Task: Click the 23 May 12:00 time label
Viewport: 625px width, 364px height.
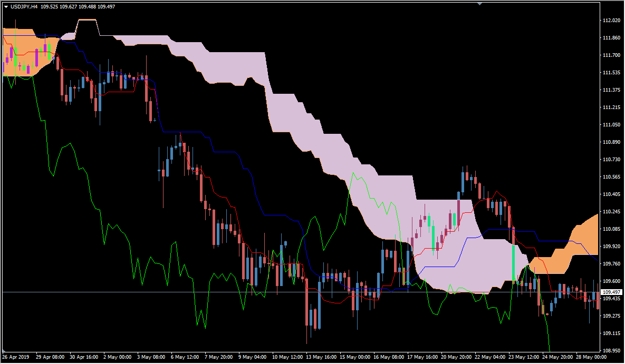Action: coord(524,357)
